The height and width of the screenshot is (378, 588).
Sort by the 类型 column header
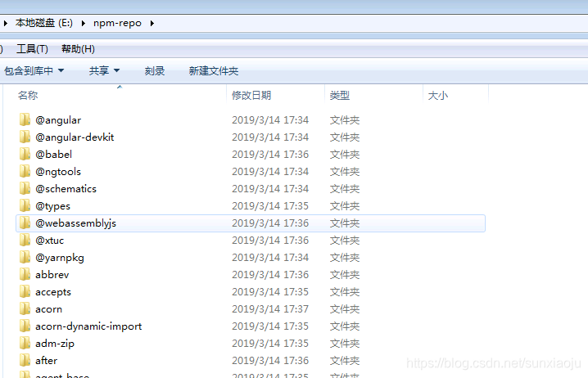pyautogui.click(x=340, y=96)
